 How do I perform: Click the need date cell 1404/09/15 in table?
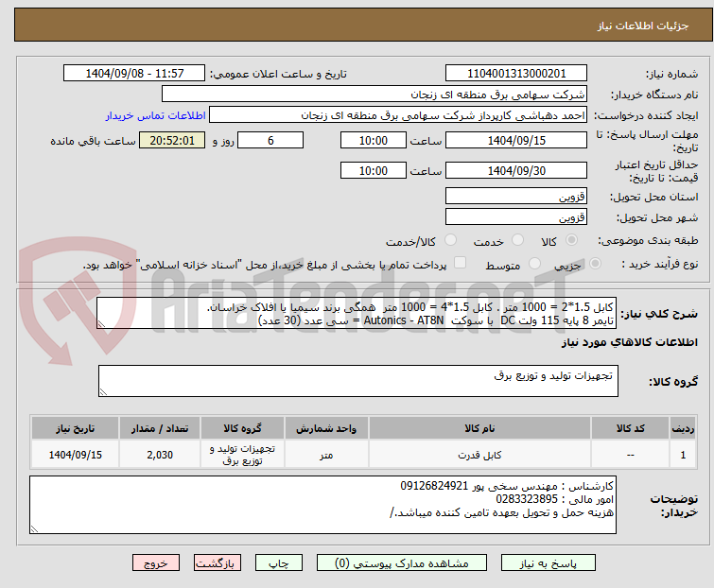click(76, 455)
